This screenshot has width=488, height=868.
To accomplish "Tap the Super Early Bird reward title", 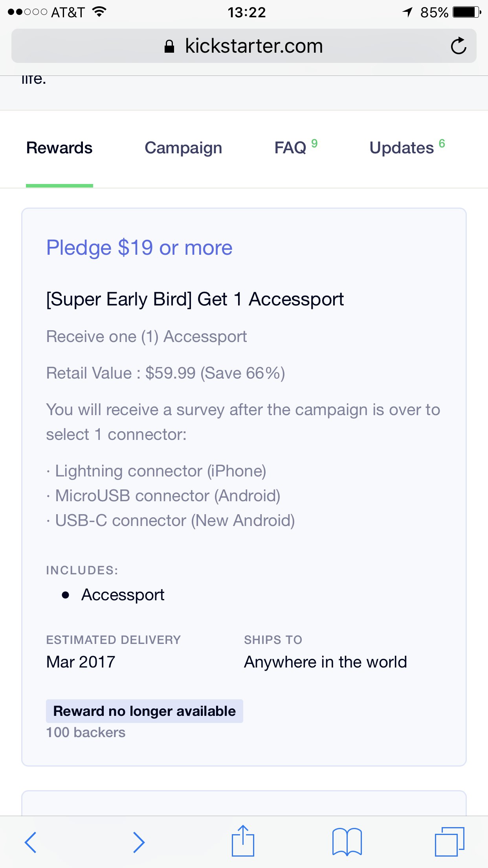I will [195, 300].
